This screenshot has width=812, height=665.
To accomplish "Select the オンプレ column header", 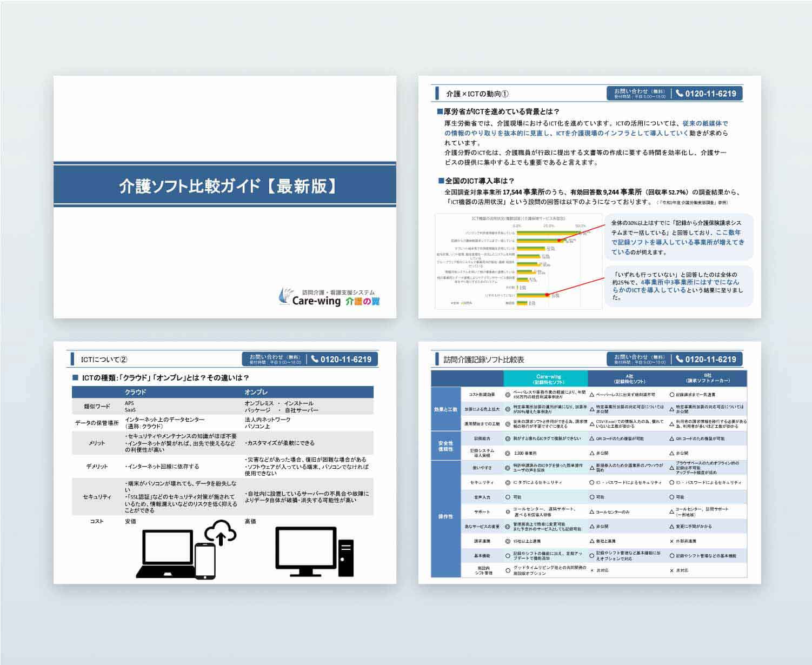I will pyautogui.click(x=256, y=392).
